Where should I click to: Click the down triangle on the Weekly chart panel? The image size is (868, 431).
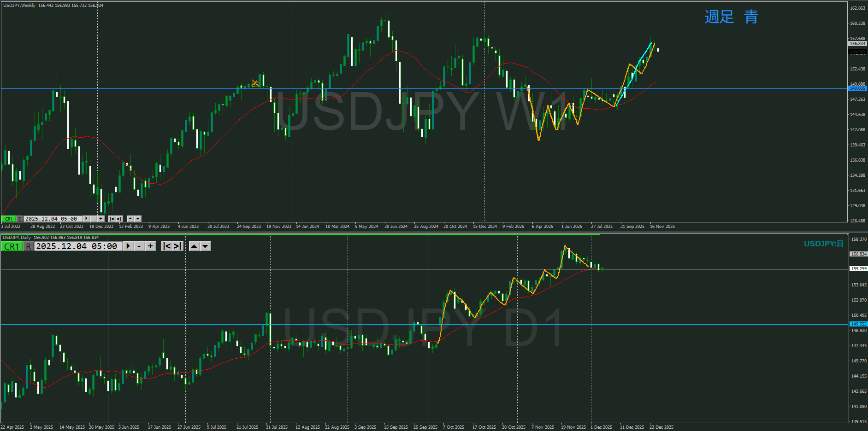[138, 219]
